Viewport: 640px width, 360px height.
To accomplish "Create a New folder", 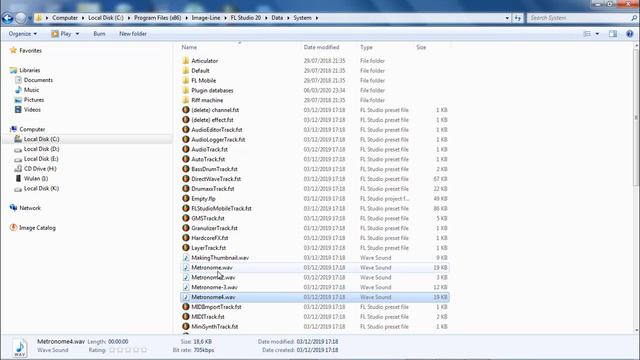I will [x=133, y=34].
